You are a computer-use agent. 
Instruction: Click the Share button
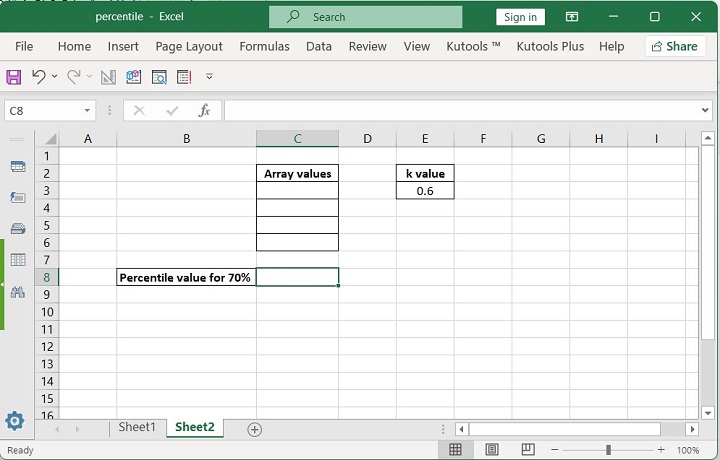675,46
